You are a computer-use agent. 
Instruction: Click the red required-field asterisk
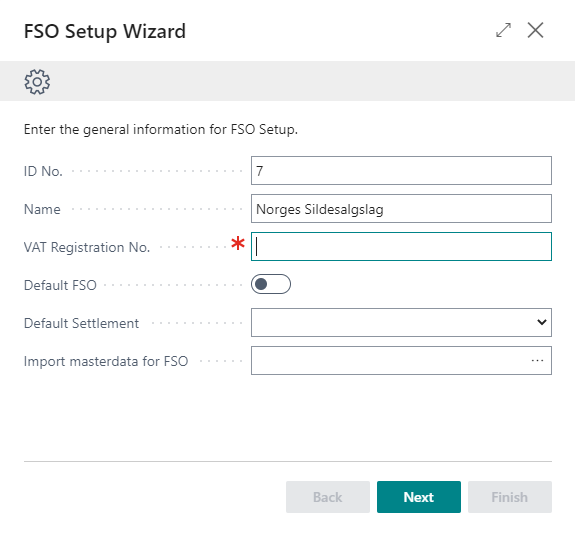pyautogui.click(x=238, y=243)
